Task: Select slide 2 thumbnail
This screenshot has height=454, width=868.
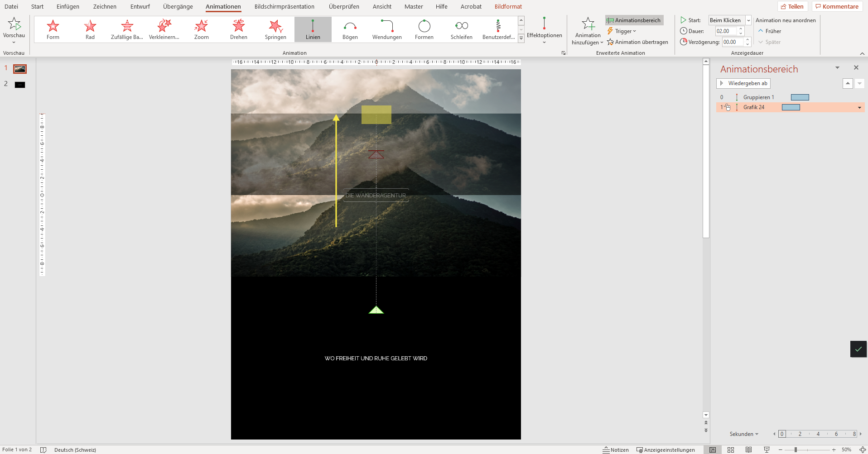Action: 19,84
